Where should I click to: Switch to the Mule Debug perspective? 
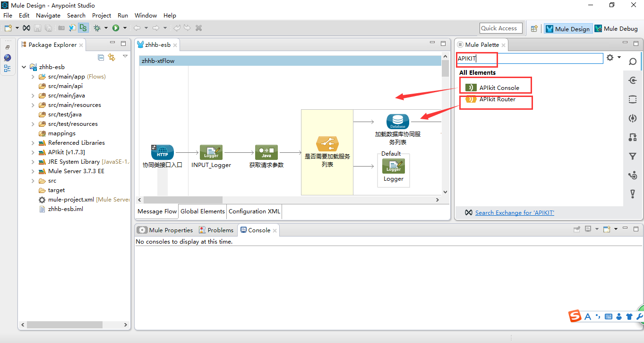[x=617, y=28]
